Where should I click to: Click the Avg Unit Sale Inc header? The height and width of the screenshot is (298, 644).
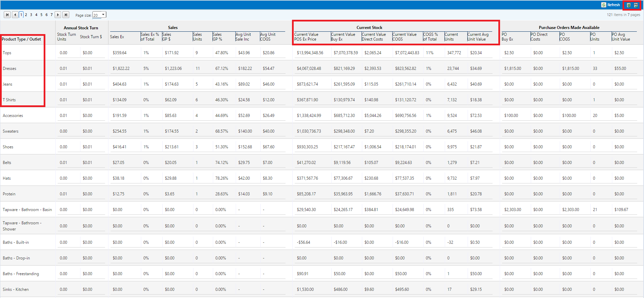(243, 37)
